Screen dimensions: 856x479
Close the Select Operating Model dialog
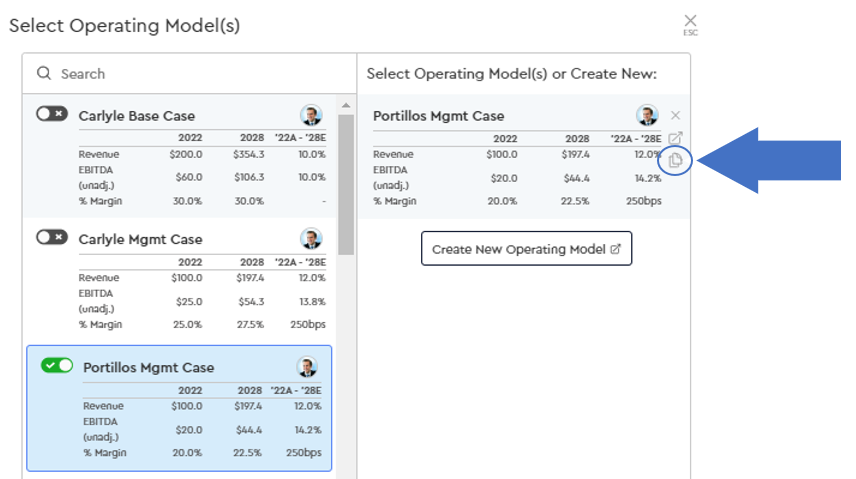[690, 25]
